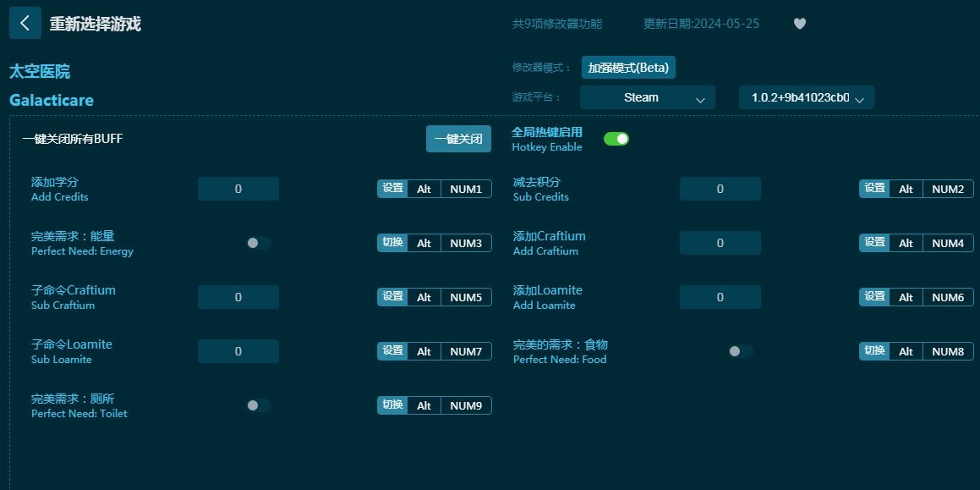Click 切换 button for Perfect Need: Food
980x490 pixels.
click(874, 351)
